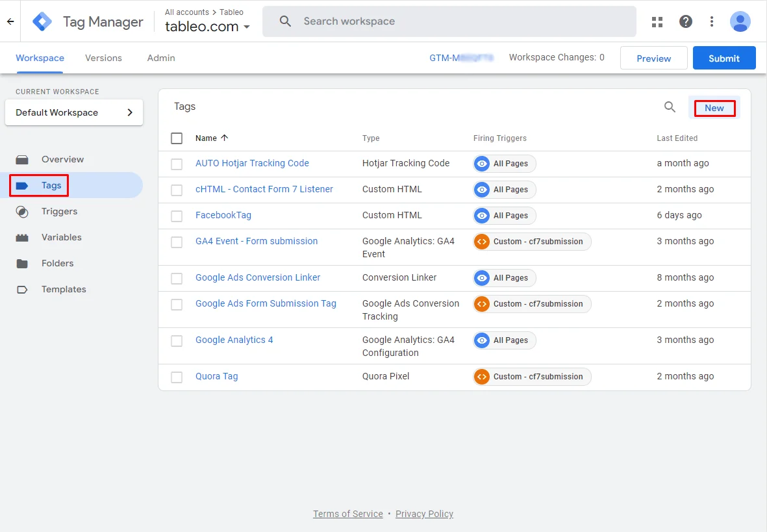
Task: Click the All accounts breadcrumb
Action: pyautogui.click(x=187, y=12)
